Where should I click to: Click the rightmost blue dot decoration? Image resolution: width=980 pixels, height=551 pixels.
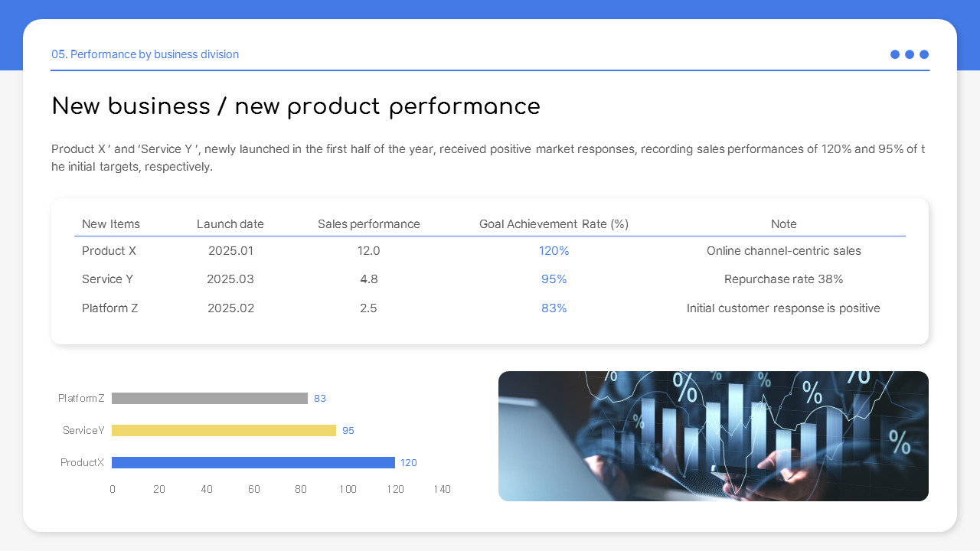924,54
